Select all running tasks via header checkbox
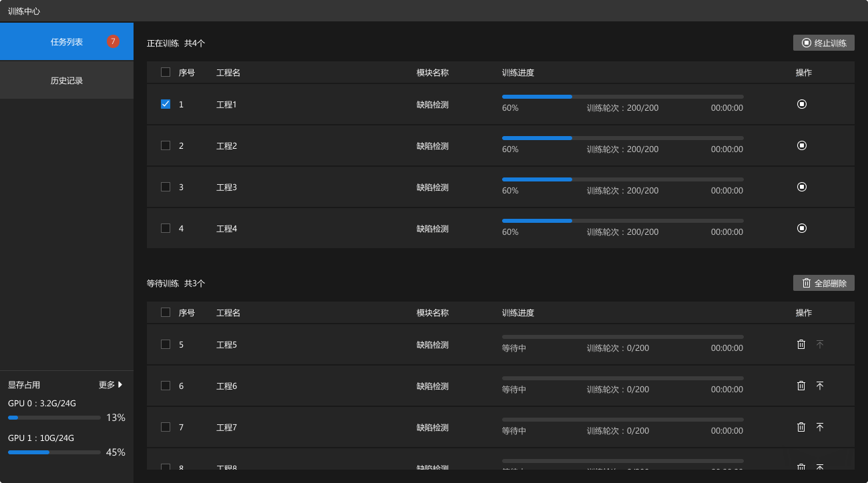The width and height of the screenshot is (868, 483). (166, 72)
